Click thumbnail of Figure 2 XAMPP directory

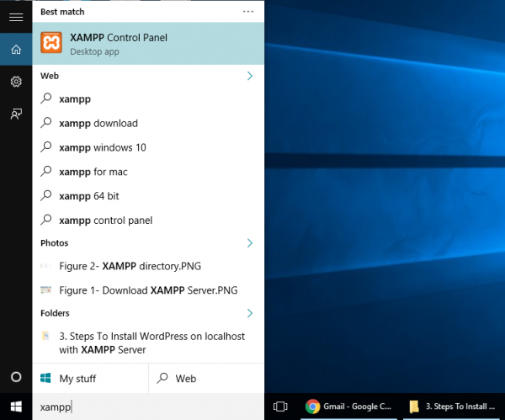[45, 266]
